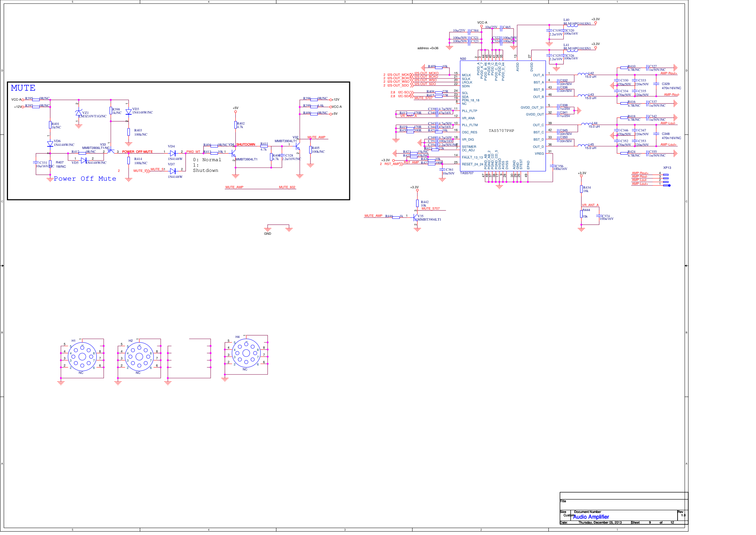756x535 pixels.
Task: Click the V35 transistor symbol
Action: pyautogui.click(x=416, y=218)
